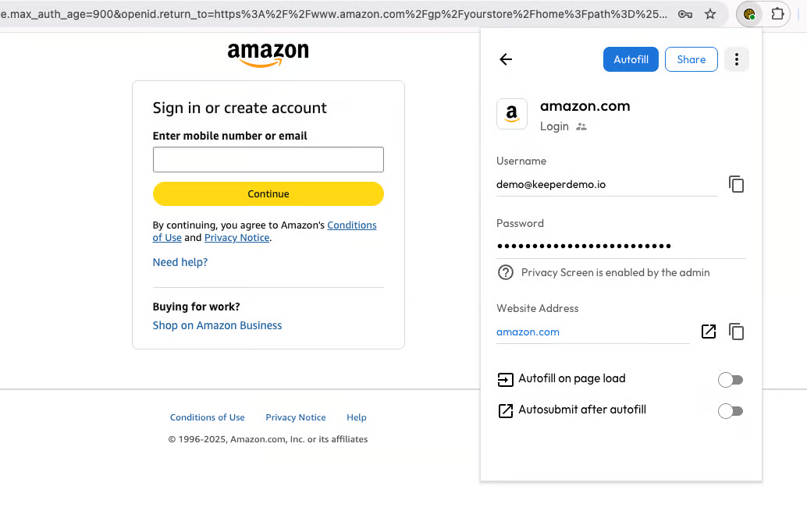Click the back arrow in Keeper panel

pos(506,59)
